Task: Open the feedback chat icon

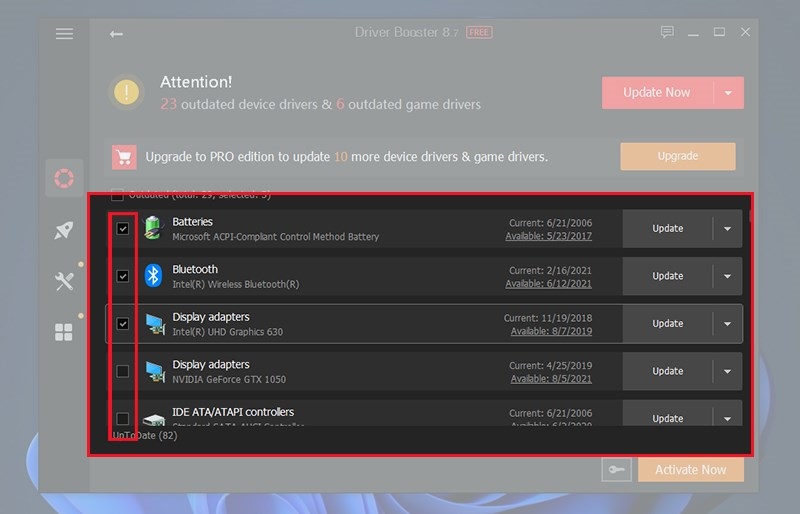Action: 667,33
